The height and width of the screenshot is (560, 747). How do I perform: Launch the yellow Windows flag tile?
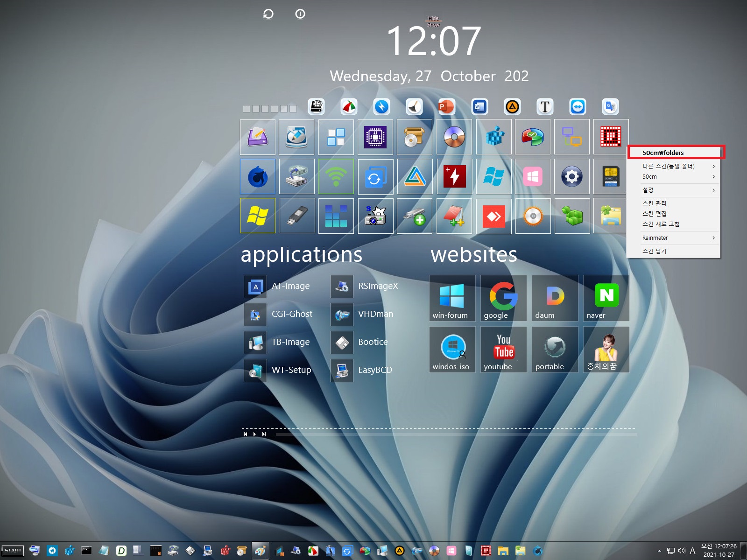pyautogui.click(x=258, y=216)
